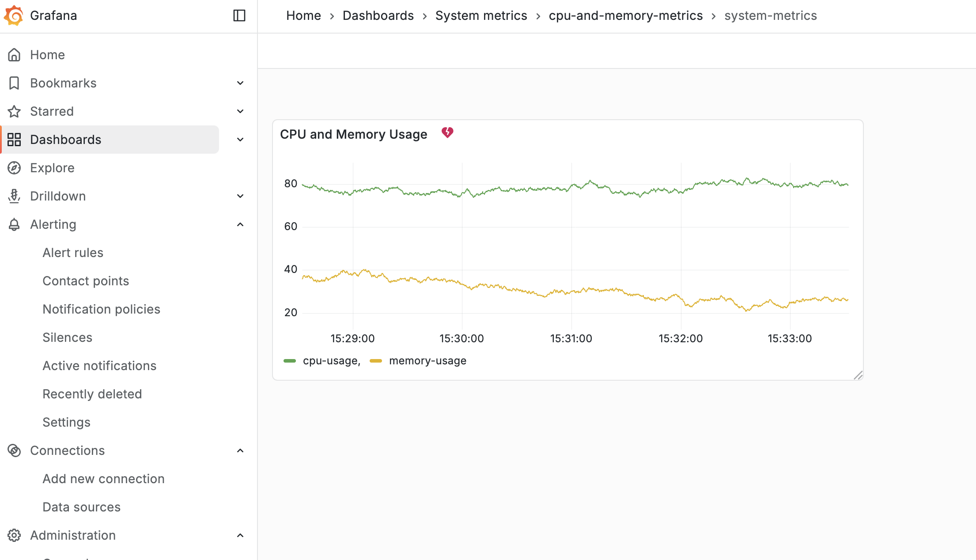Click the Administration gear icon
The width and height of the screenshot is (976, 560).
[x=14, y=535]
